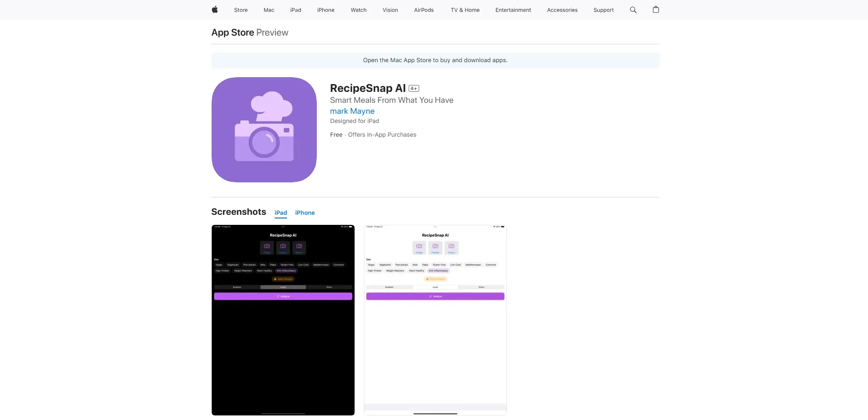The image size is (868, 420).
Task: Switch to iPhone screenshots tab
Action: pyautogui.click(x=304, y=213)
